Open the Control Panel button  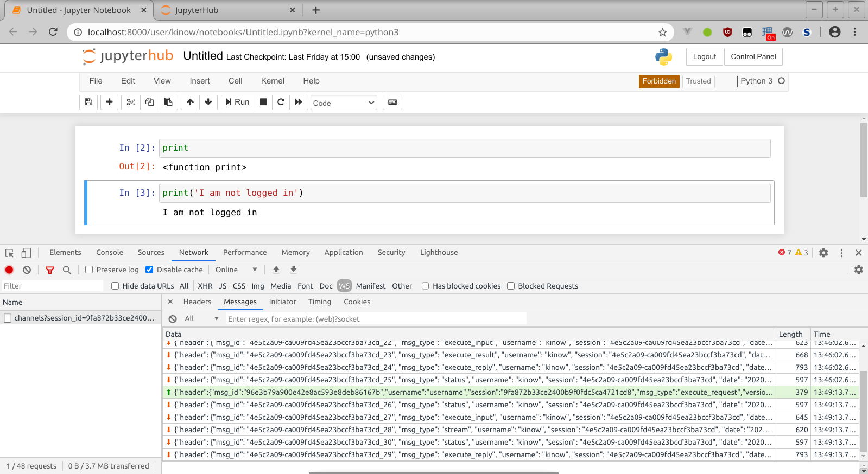pyautogui.click(x=753, y=56)
